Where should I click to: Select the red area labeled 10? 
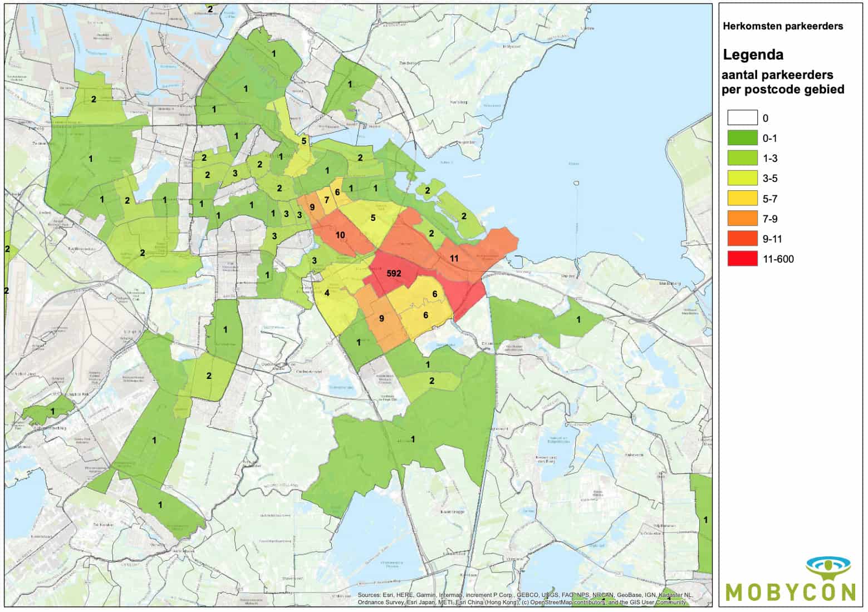coord(340,235)
